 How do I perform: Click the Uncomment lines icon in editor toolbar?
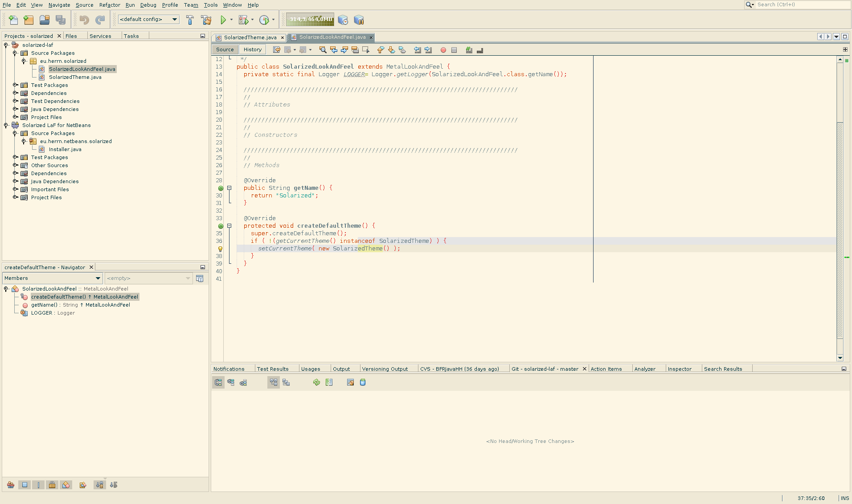(x=480, y=50)
